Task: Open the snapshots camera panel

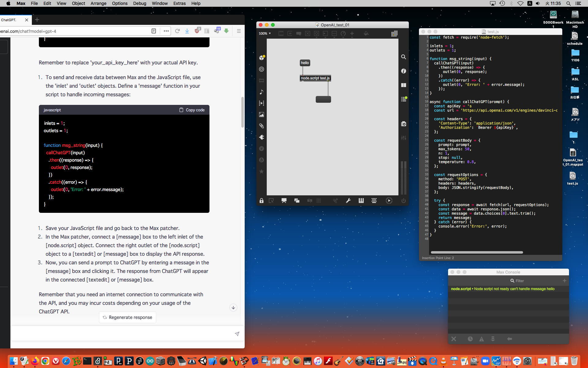Action: (x=404, y=124)
